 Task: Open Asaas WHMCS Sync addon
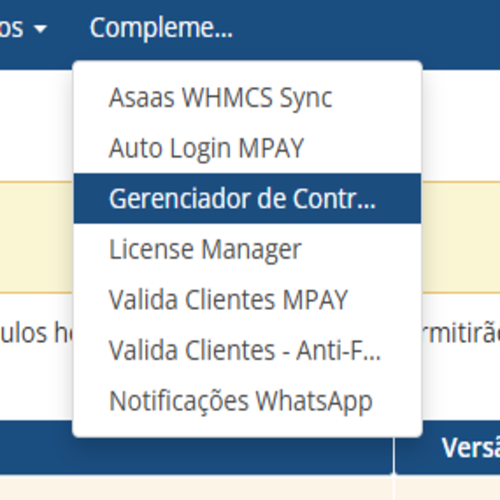tap(247, 98)
